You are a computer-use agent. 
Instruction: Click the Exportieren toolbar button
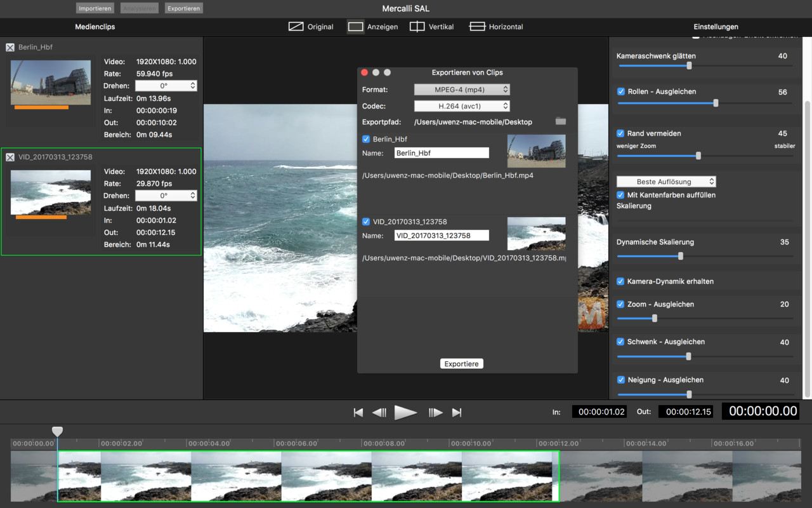(184, 8)
